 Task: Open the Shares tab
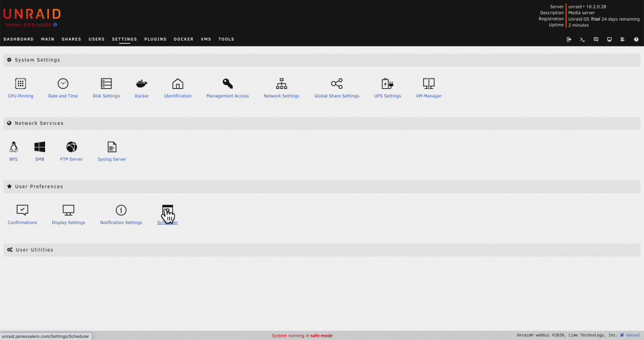pyautogui.click(x=71, y=39)
